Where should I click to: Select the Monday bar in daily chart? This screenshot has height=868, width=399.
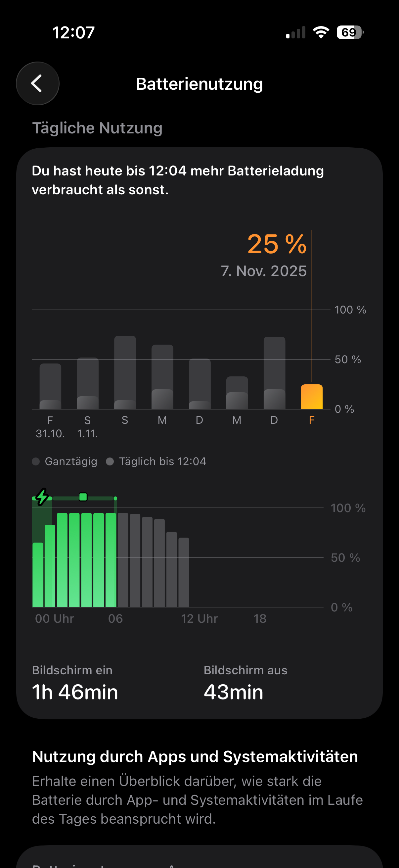tap(162, 377)
